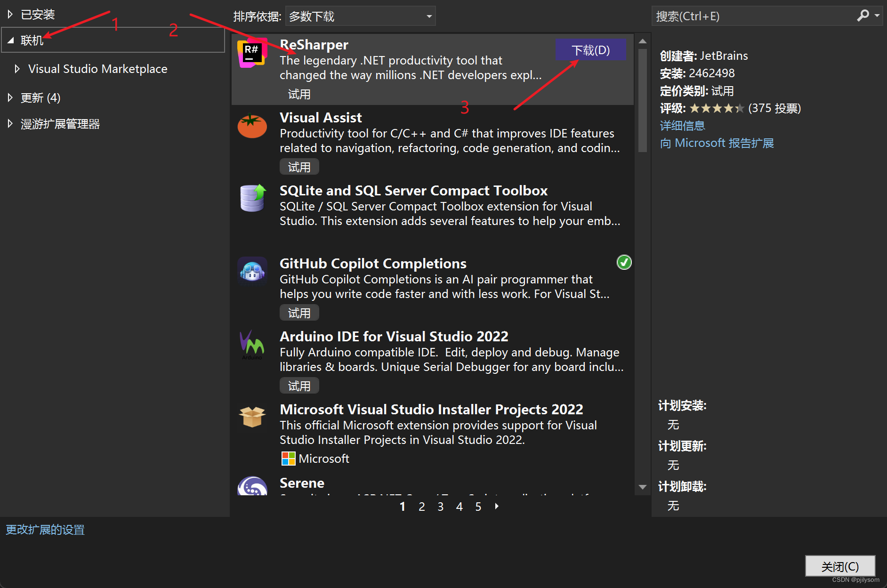The height and width of the screenshot is (588, 887).
Task: Select Arduino IDE for Visual Studio 2022
Action: 394,337
